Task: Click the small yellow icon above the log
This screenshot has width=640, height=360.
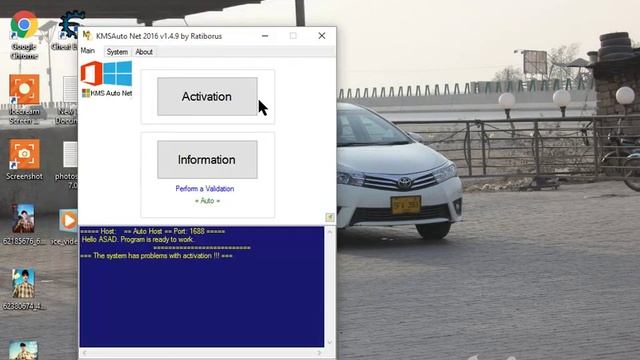Action: point(329,218)
